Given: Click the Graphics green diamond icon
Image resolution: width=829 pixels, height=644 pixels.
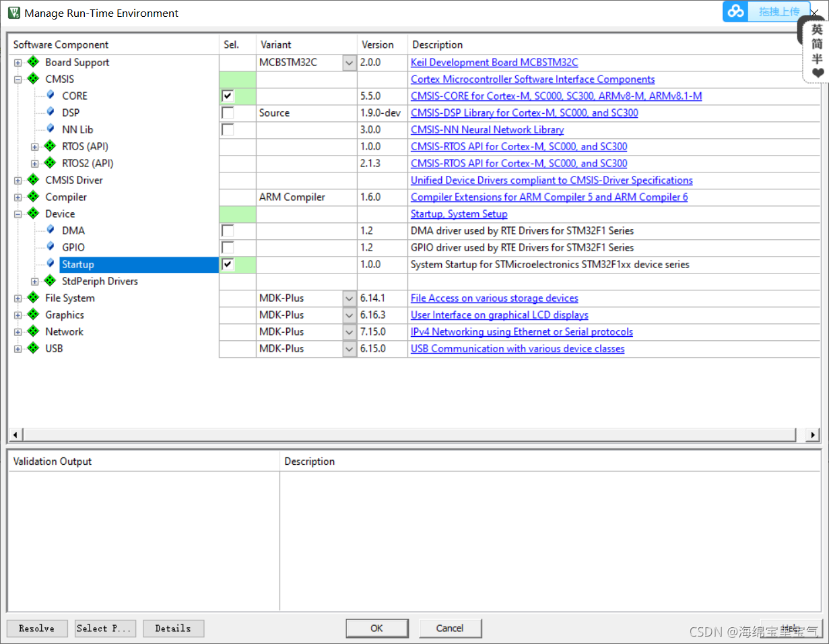Looking at the screenshot, I should coord(33,315).
